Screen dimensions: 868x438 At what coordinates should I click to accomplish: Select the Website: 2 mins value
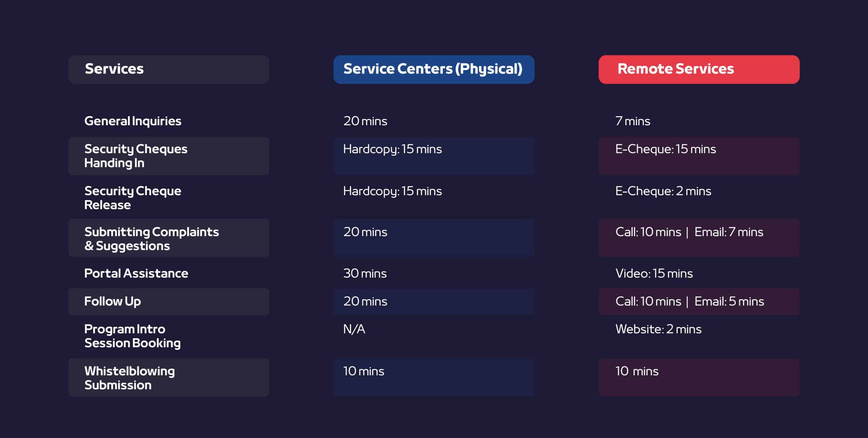pos(658,329)
